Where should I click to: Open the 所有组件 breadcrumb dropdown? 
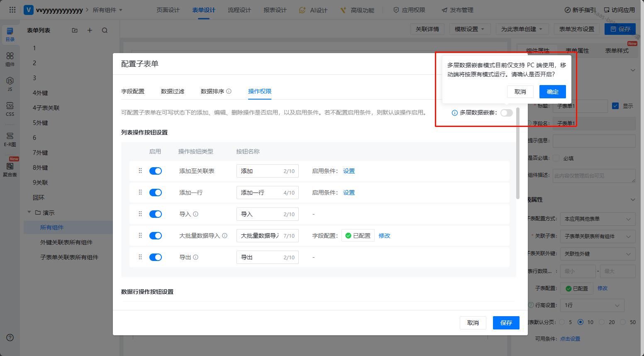pyautogui.click(x=107, y=10)
